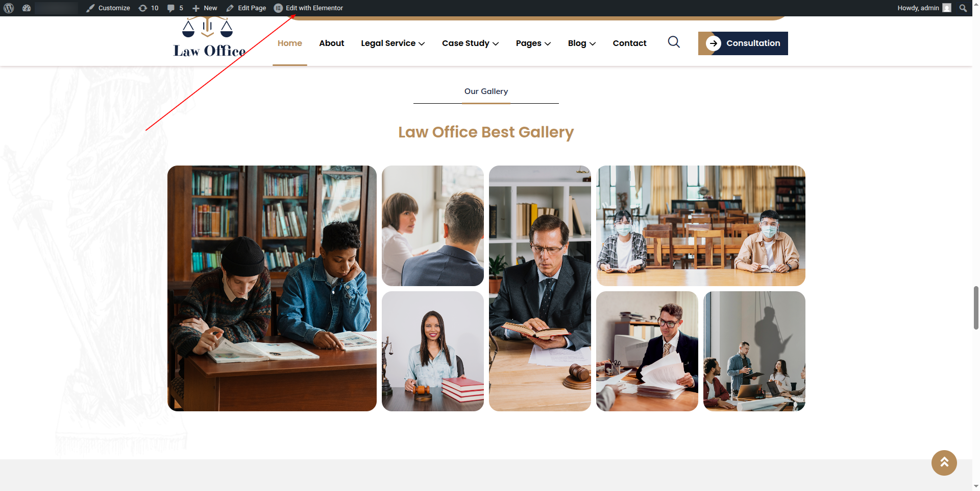Click the Legal Service menu label
Screen dimensions: 980x491
[388, 43]
